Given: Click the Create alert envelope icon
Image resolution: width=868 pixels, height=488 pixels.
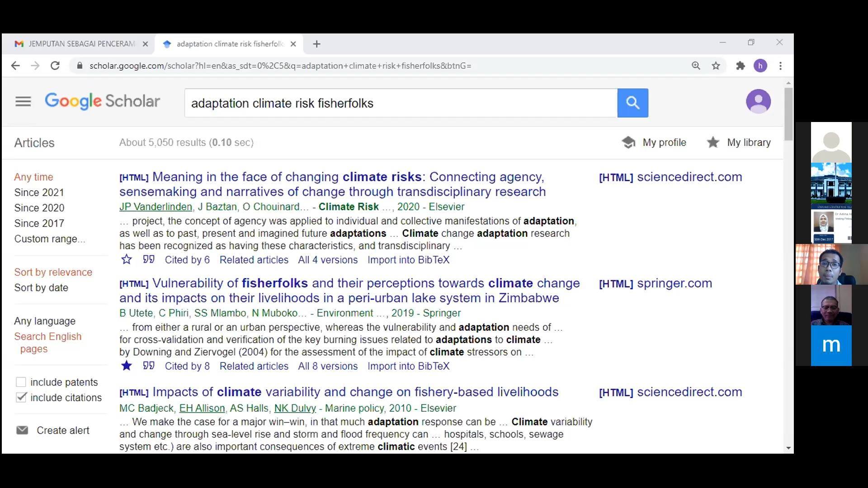Looking at the screenshot, I should 22,430.
